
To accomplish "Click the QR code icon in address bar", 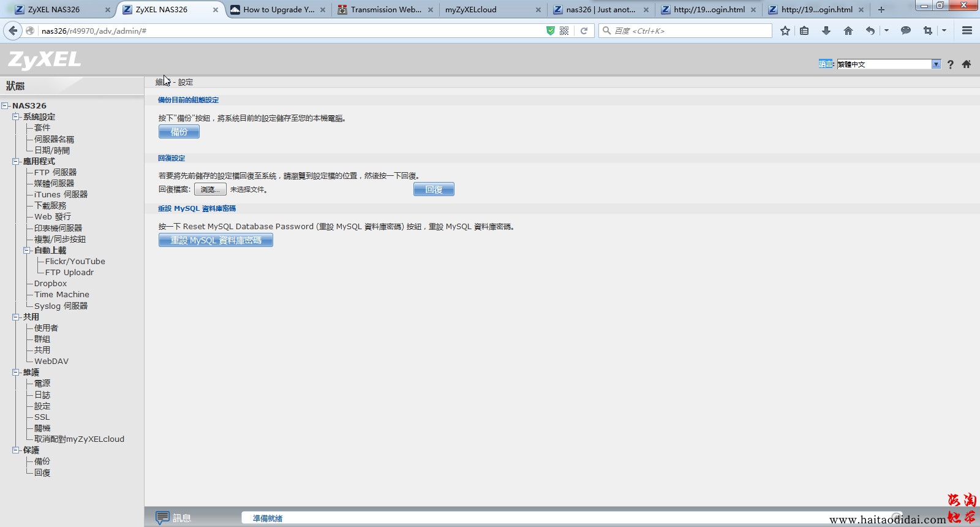I will [x=564, y=31].
